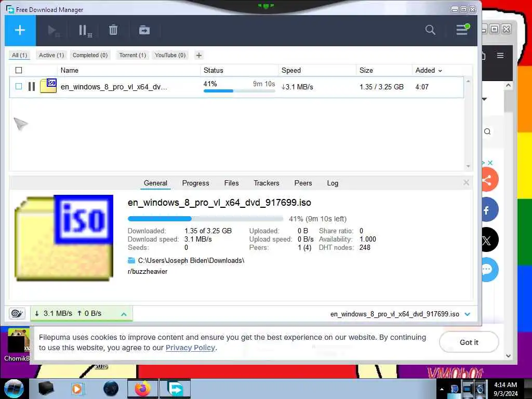Click the X share icon in browser
This screenshot has height=399, width=532.
pyautogui.click(x=489, y=240)
